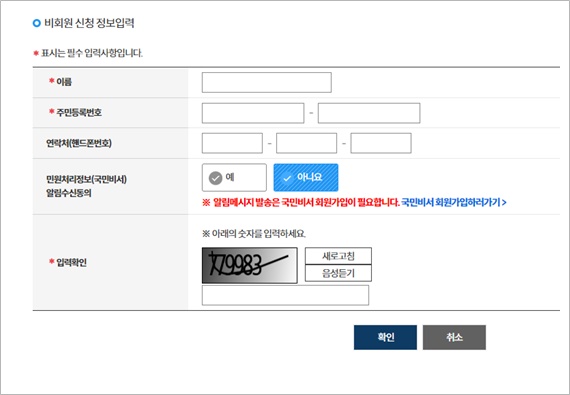Cancel the form with 취소 button

coord(454,337)
